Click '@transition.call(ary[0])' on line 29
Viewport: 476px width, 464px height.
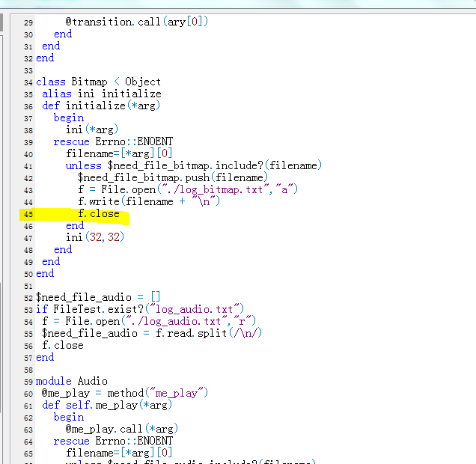pyautogui.click(x=137, y=22)
